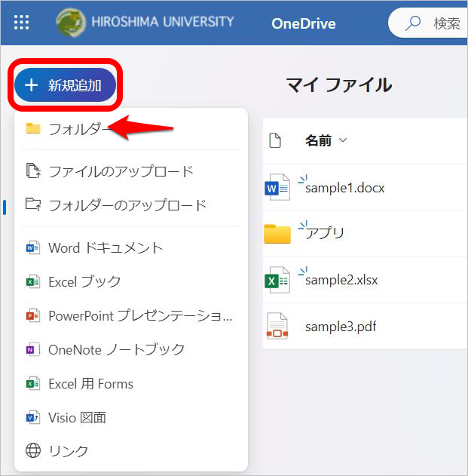The width and height of the screenshot is (468, 476).
Task: Click the Word icon beside sample1.docx
Action: click(x=277, y=187)
